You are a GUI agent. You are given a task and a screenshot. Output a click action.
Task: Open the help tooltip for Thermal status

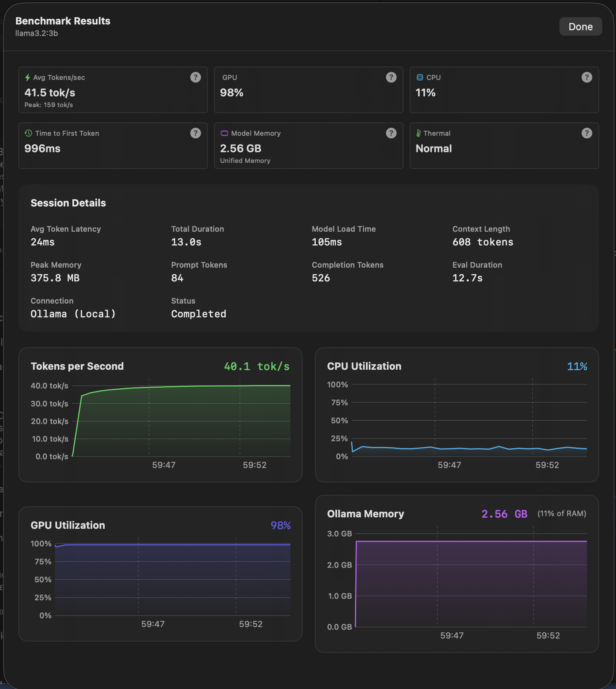click(587, 133)
